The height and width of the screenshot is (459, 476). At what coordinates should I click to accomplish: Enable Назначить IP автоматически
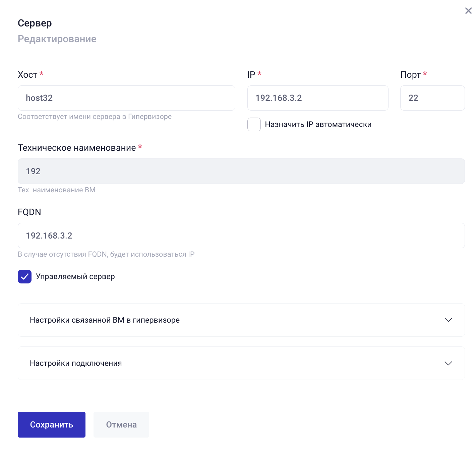254,124
